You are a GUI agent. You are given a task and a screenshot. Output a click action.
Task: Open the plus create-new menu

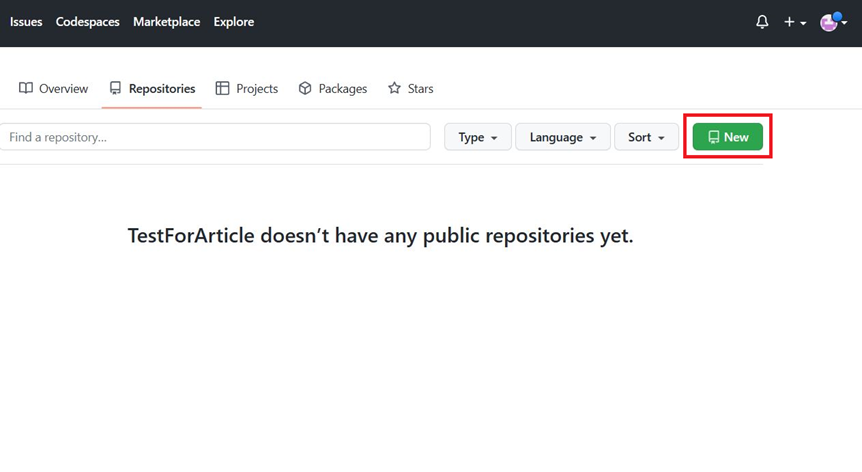795,22
